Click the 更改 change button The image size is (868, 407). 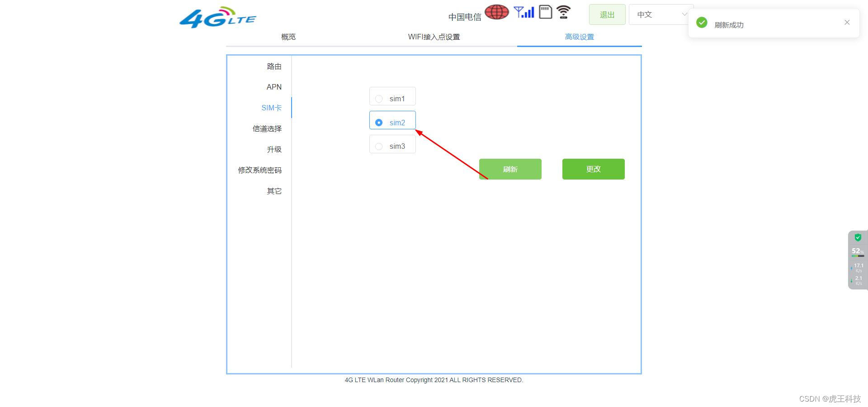593,169
